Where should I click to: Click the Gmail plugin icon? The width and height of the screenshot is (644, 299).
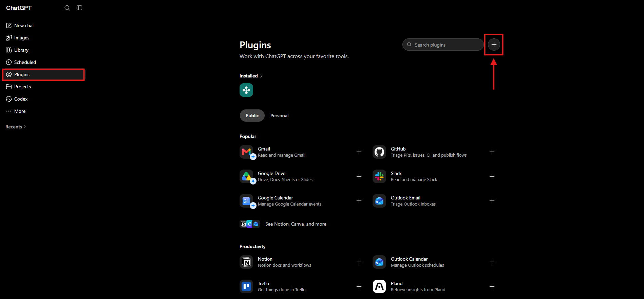pos(246,152)
